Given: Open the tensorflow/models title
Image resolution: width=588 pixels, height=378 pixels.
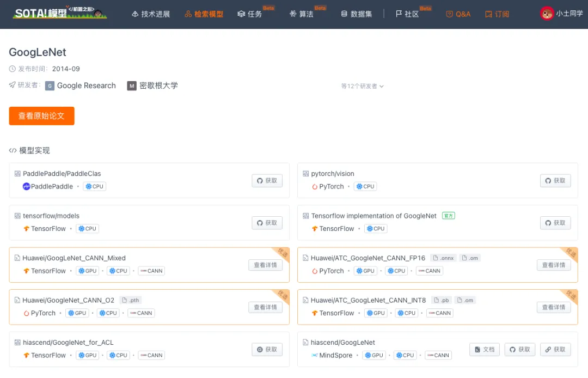Looking at the screenshot, I should [51, 216].
